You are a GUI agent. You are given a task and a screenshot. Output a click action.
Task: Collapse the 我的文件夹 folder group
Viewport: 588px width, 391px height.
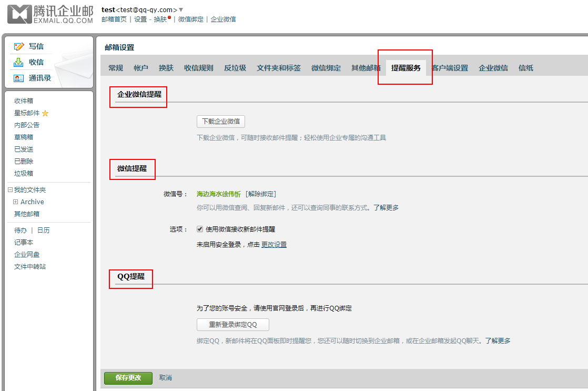tap(11, 190)
